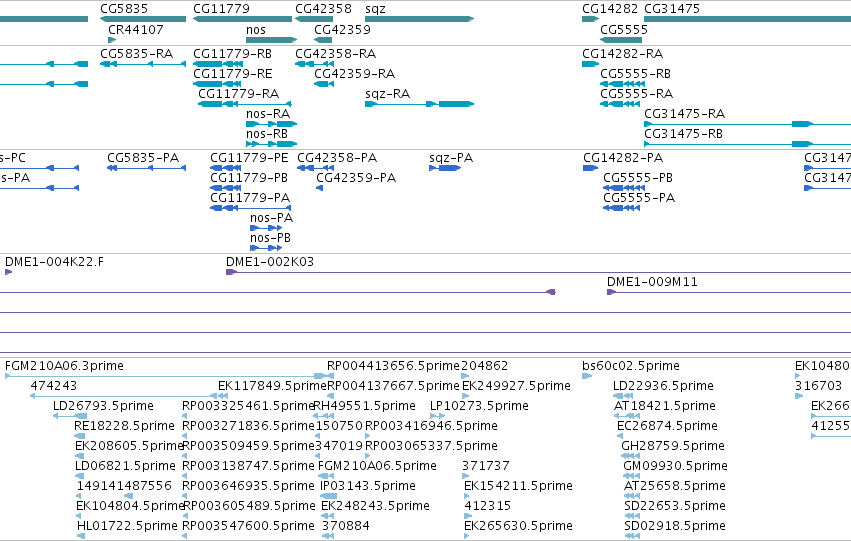Click the CG5555-PB protein label
Viewport: 851px width, 541px height.
pyautogui.click(x=638, y=178)
